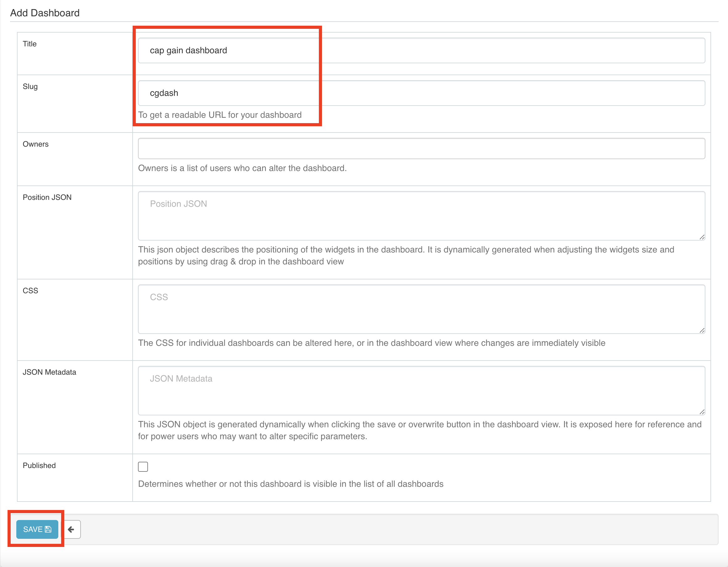Click inside the Position JSON textarea
Screen dimensions: 728x567
[x=421, y=216]
